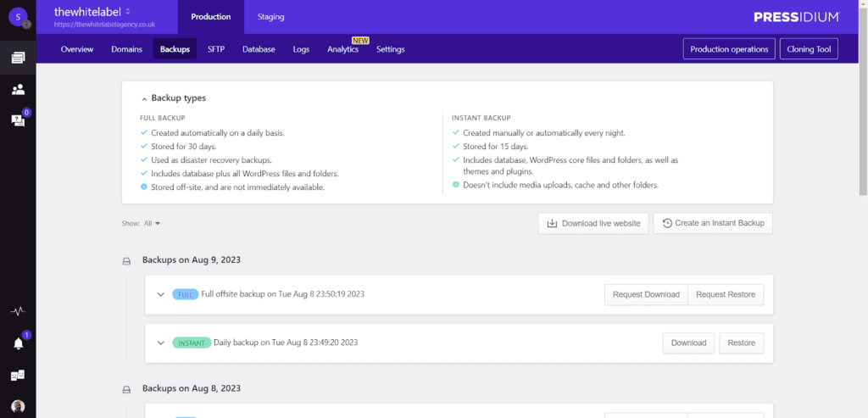
Task: Click Download live website
Action: point(593,224)
